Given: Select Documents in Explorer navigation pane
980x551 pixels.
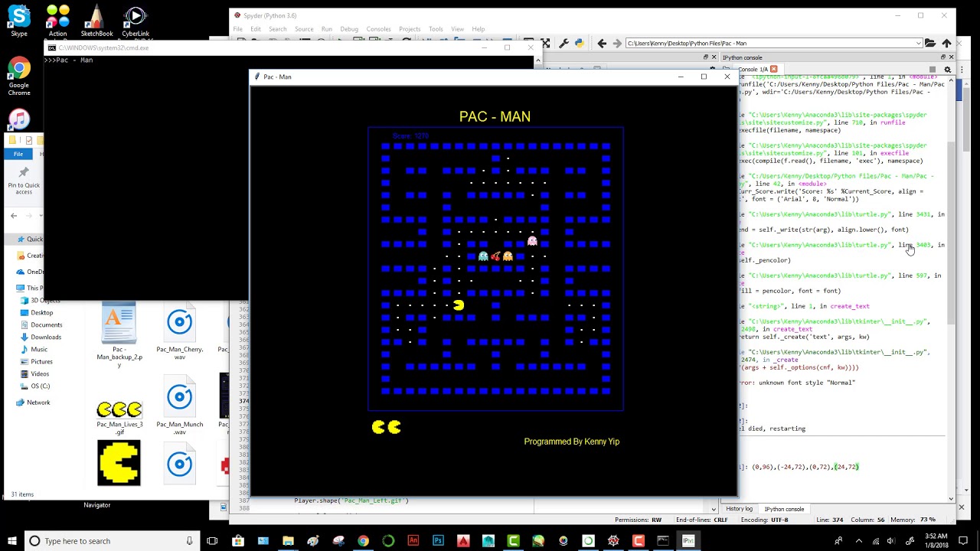Looking at the screenshot, I should [x=47, y=324].
